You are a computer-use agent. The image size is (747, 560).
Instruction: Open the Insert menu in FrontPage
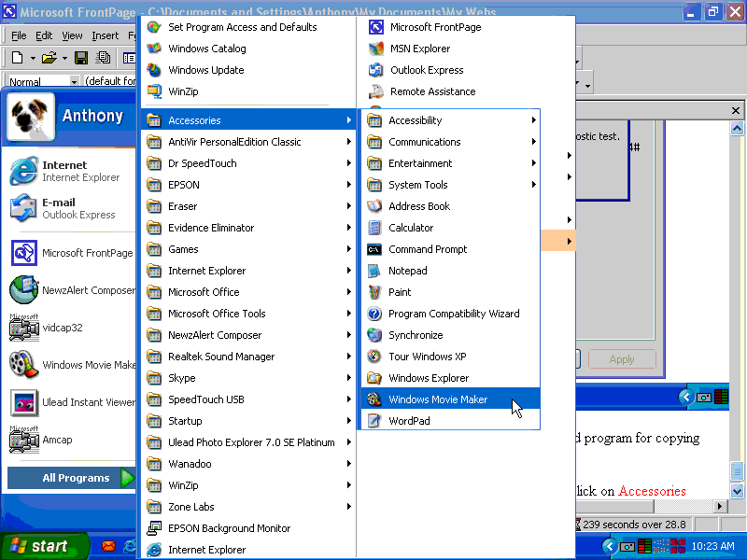tap(106, 35)
